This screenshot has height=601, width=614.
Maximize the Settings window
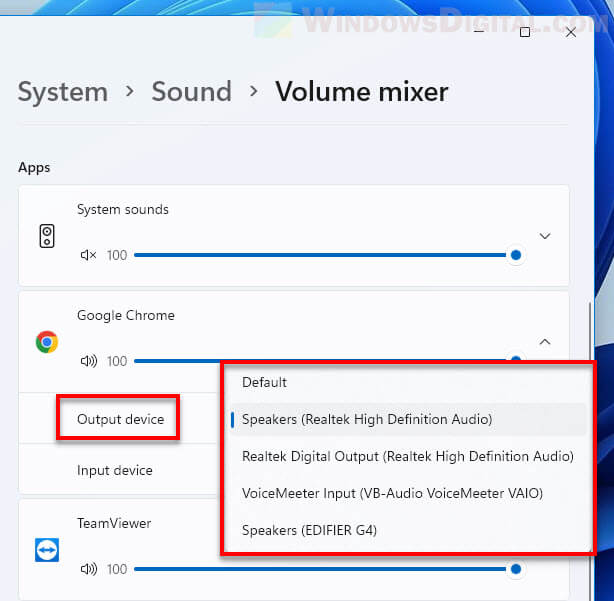click(525, 32)
